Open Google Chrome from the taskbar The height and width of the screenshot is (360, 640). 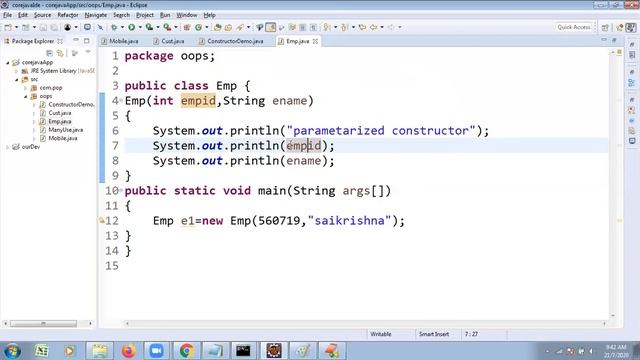(x=187, y=351)
